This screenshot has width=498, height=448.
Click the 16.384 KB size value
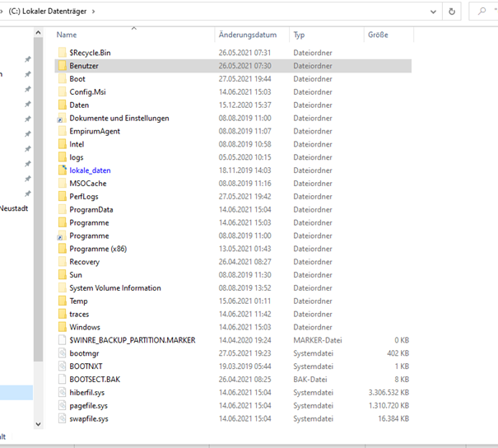[393, 418]
